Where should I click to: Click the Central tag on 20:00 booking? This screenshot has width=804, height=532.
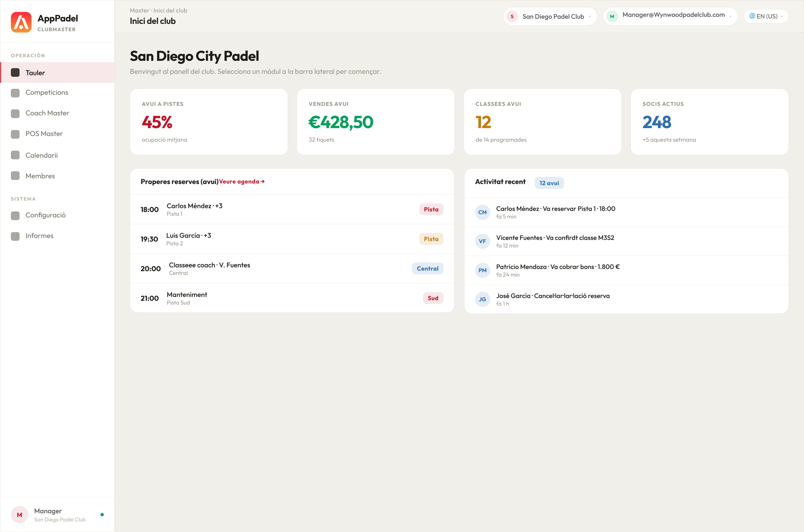coord(428,268)
